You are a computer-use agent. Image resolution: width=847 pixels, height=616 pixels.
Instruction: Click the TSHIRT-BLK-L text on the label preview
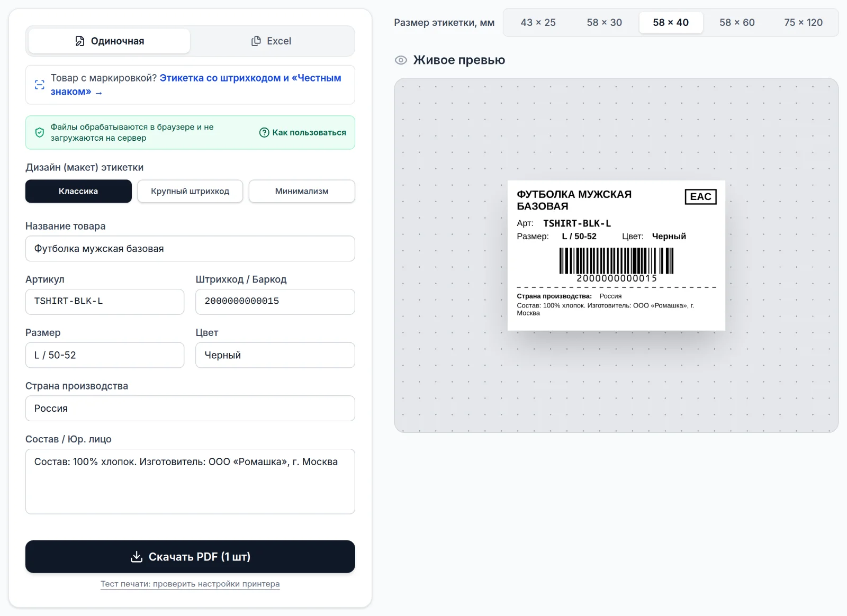577,223
